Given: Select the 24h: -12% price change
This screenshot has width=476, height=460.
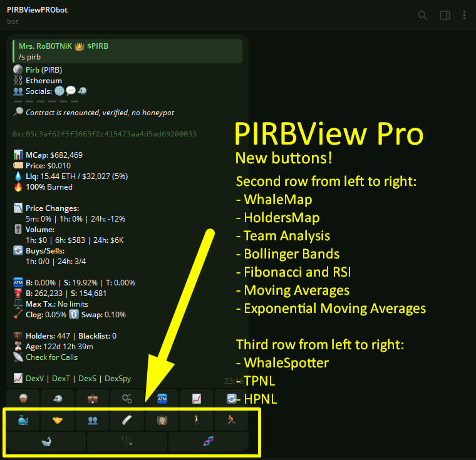Looking at the screenshot, I should (x=108, y=219).
